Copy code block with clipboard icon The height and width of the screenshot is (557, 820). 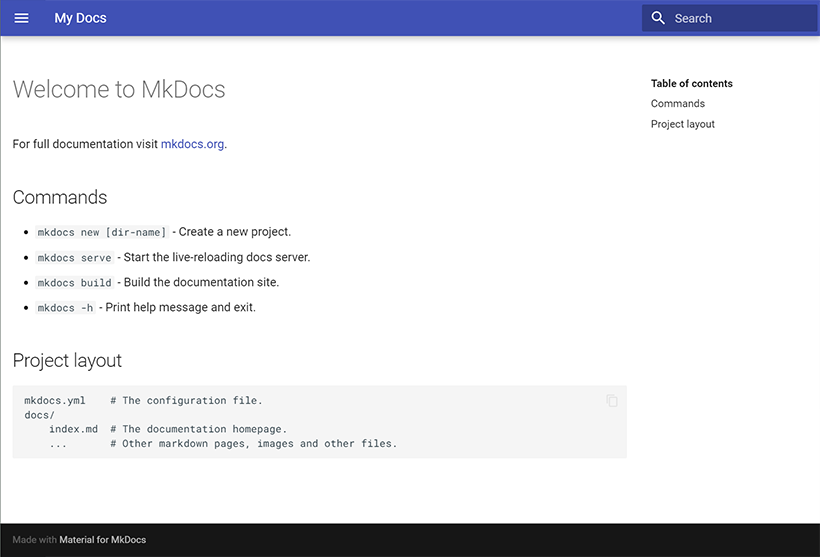(x=612, y=401)
